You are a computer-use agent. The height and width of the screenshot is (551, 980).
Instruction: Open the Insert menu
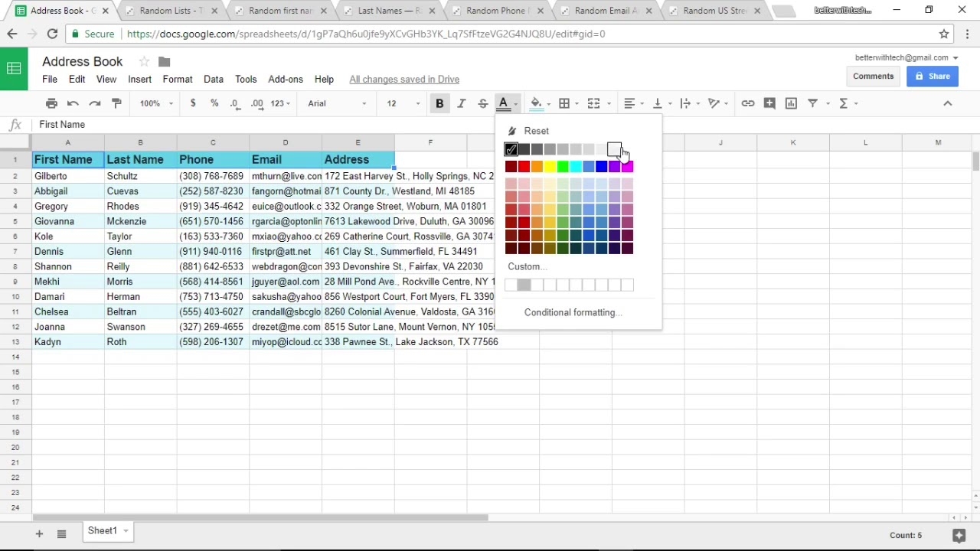point(139,80)
